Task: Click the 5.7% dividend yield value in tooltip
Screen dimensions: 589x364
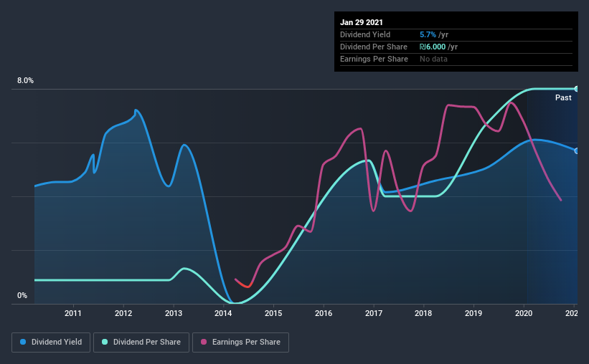Action: click(x=428, y=34)
